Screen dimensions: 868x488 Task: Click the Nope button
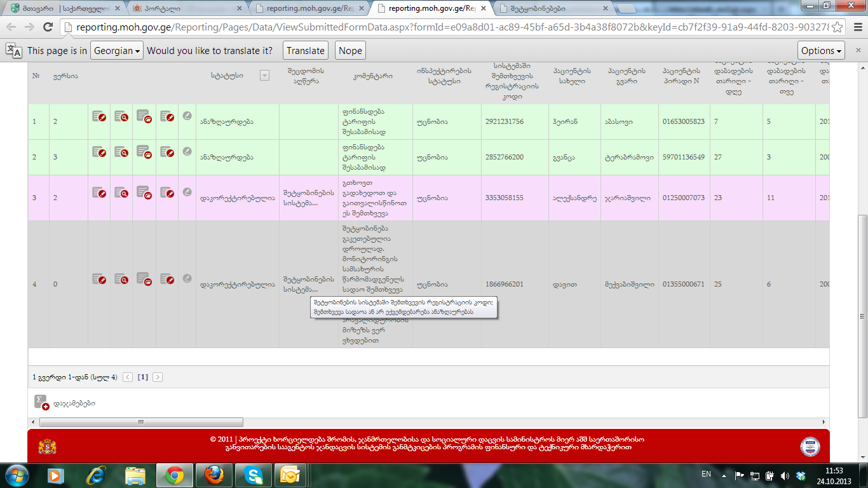coord(350,51)
